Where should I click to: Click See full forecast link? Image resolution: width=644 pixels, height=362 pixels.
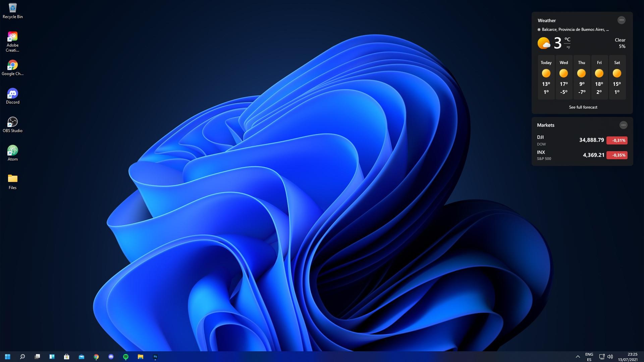(x=583, y=107)
